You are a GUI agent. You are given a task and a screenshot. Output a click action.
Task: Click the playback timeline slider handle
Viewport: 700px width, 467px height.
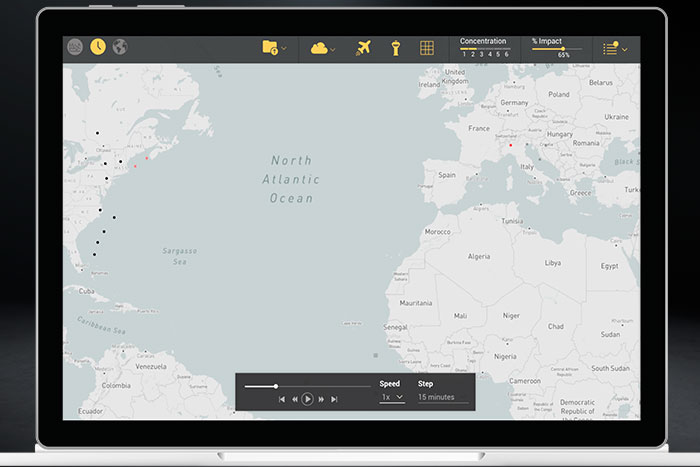[x=276, y=386]
